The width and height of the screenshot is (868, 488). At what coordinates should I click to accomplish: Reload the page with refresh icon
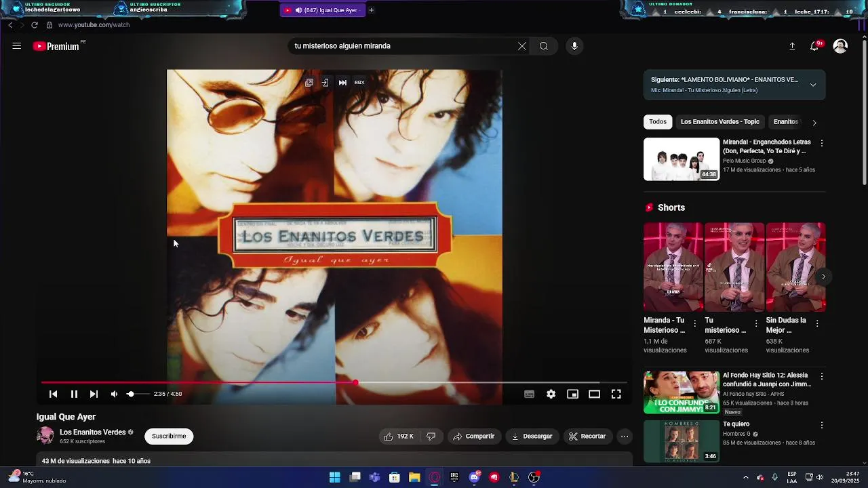click(34, 25)
